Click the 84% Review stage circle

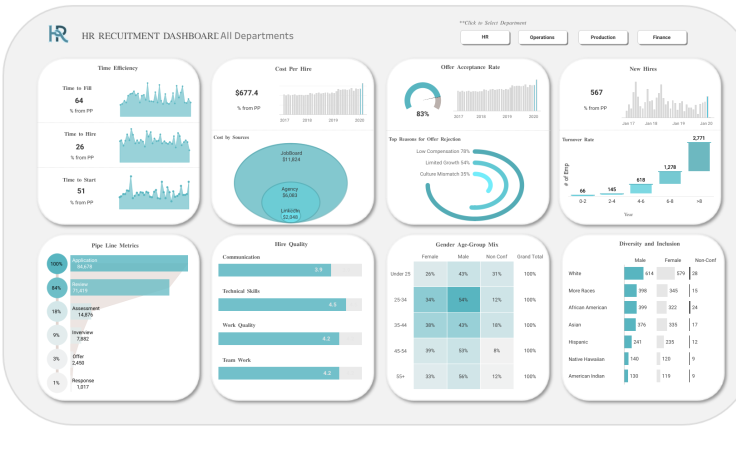tap(57, 288)
